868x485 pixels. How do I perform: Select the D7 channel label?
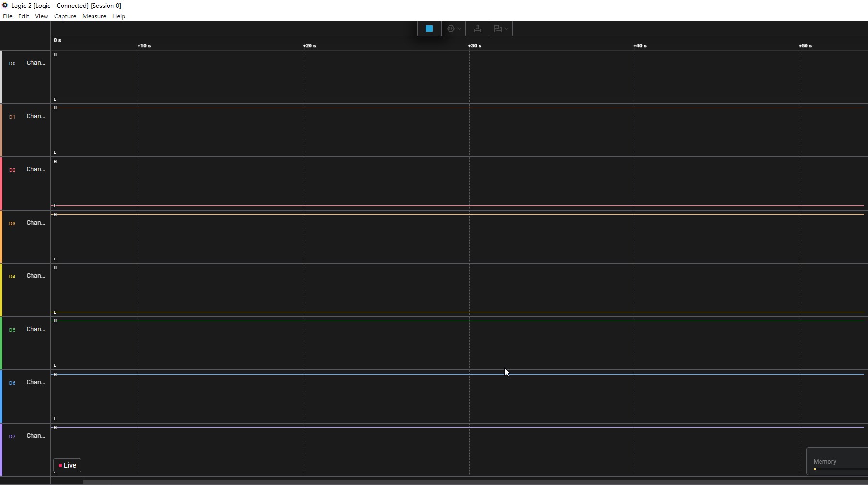(12, 436)
